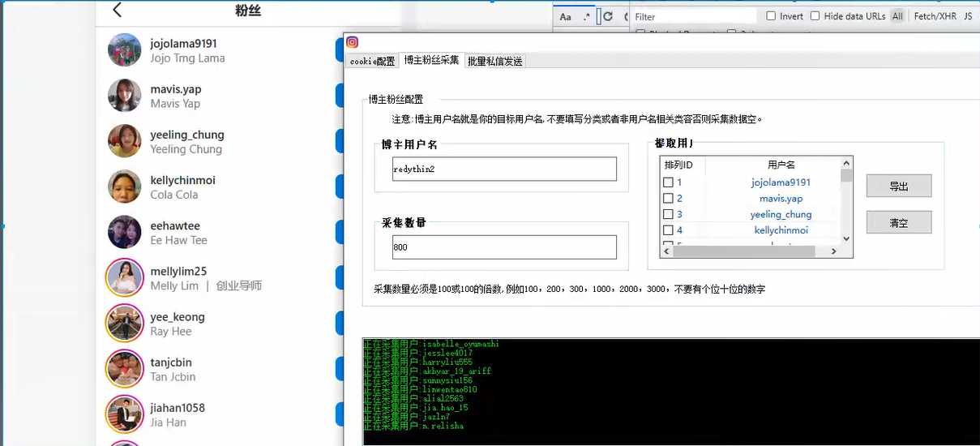Click the 博主用户名 input field

tap(504, 169)
